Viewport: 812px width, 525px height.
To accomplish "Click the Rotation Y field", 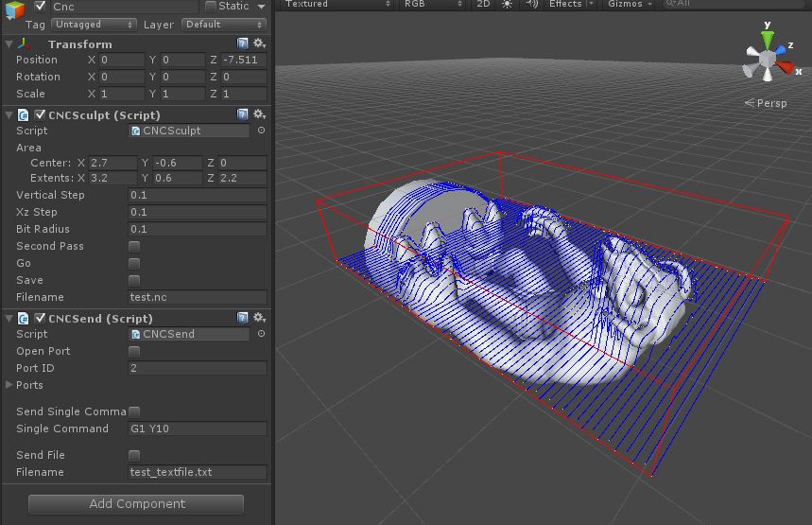I will (x=182, y=77).
